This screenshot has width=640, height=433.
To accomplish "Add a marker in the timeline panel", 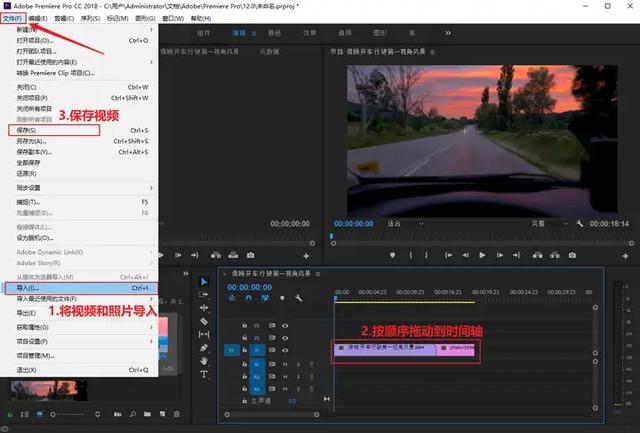I will [x=282, y=298].
